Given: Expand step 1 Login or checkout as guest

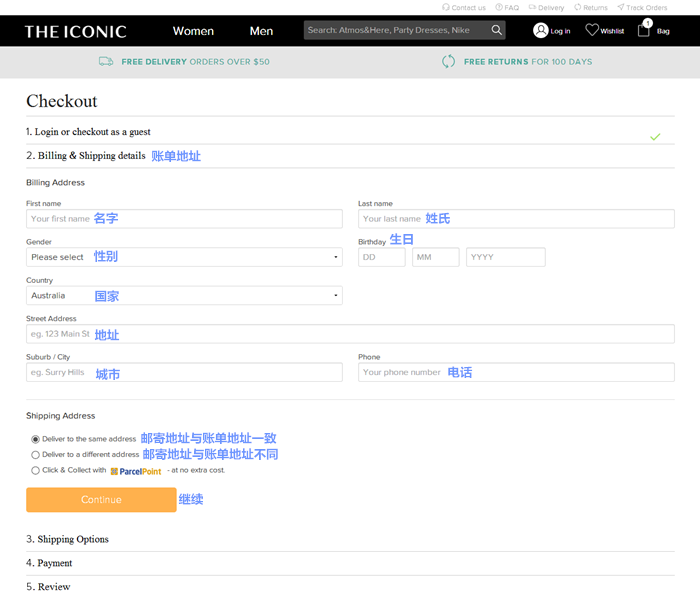Looking at the screenshot, I should pyautogui.click(x=88, y=132).
